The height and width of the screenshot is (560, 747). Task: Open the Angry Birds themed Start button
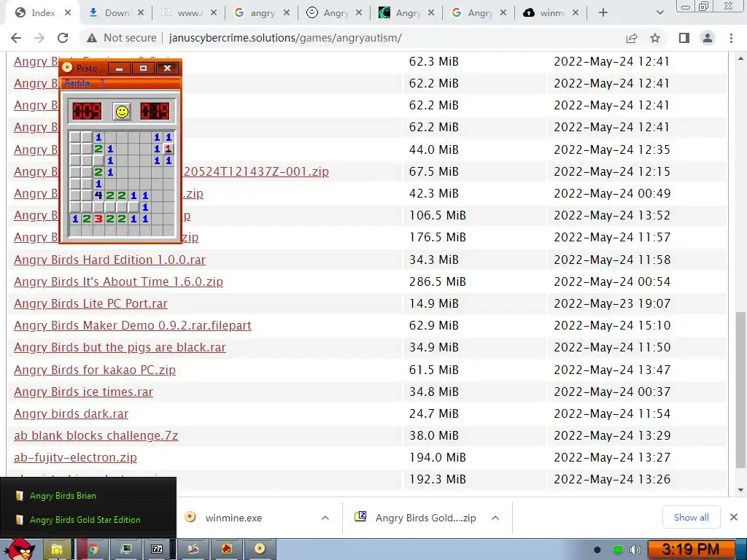point(19,550)
